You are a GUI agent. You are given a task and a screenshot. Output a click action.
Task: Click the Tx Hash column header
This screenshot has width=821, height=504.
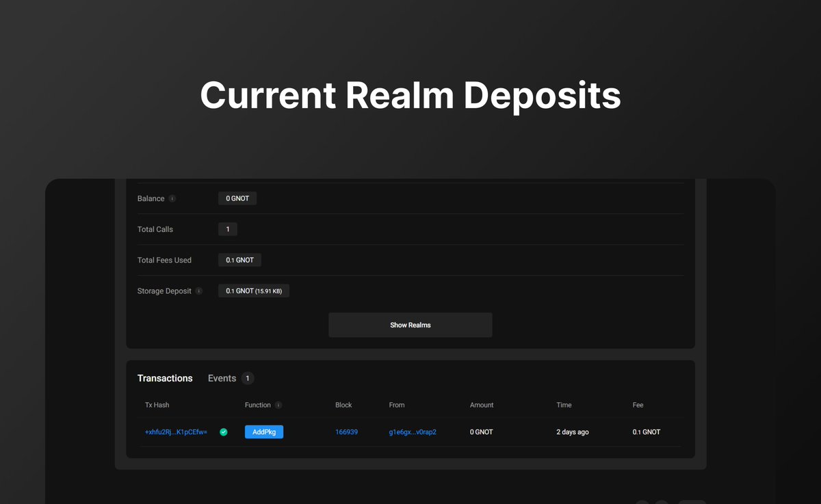coord(157,405)
